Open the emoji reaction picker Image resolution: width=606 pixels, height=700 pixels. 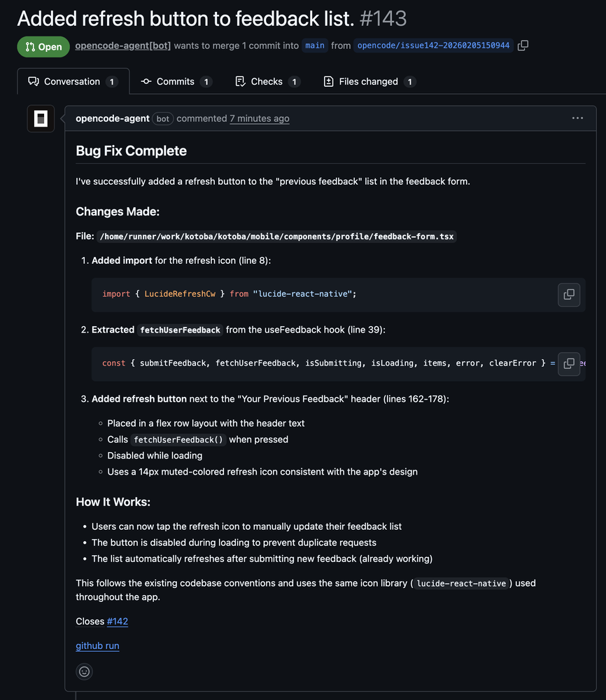pos(84,671)
